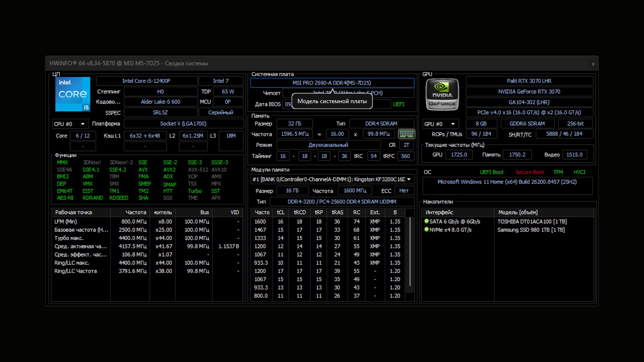This screenshot has width=644, height=362.
Task: Click the 'SRL5Z' SSPEC value
Action: [x=160, y=113]
